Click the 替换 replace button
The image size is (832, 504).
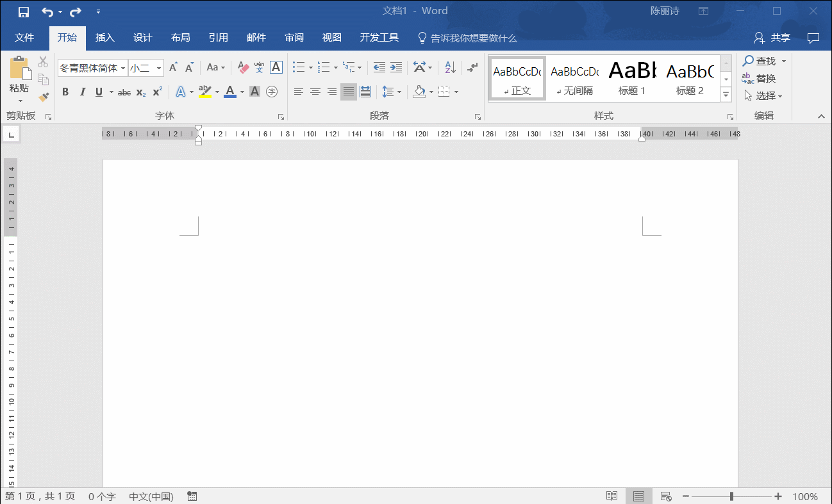tap(760, 79)
